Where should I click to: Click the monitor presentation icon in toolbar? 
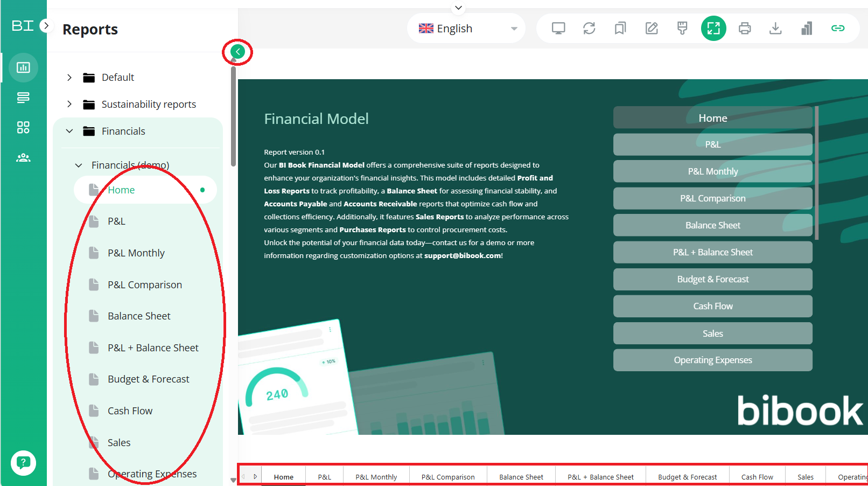558,28
